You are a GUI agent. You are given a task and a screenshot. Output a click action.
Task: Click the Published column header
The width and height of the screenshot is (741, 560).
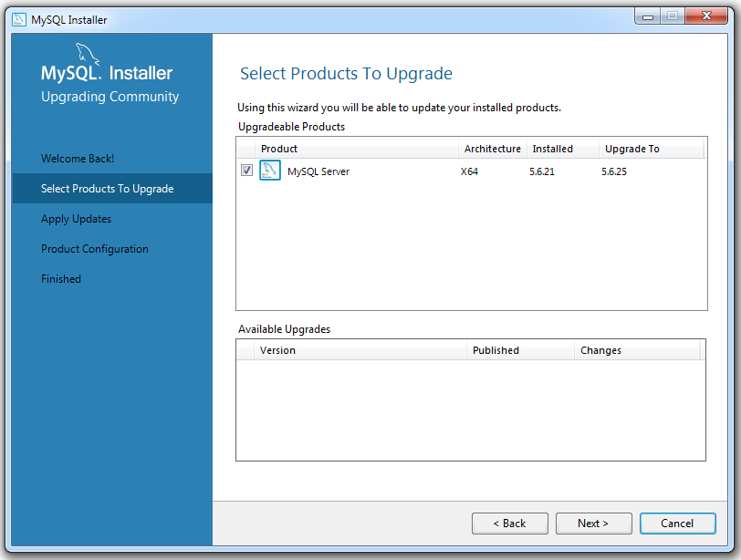coord(520,350)
